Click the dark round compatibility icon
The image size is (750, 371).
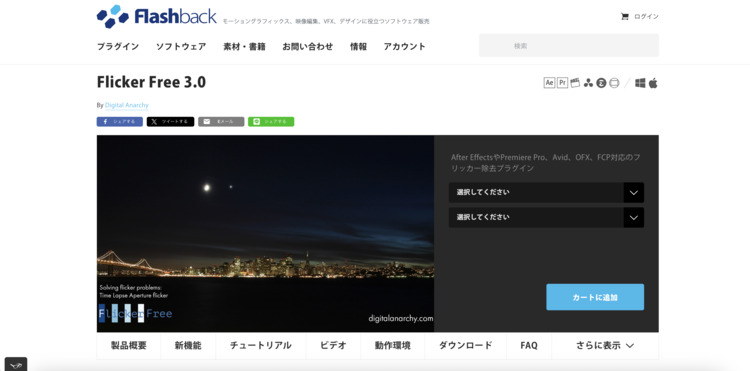[601, 83]
